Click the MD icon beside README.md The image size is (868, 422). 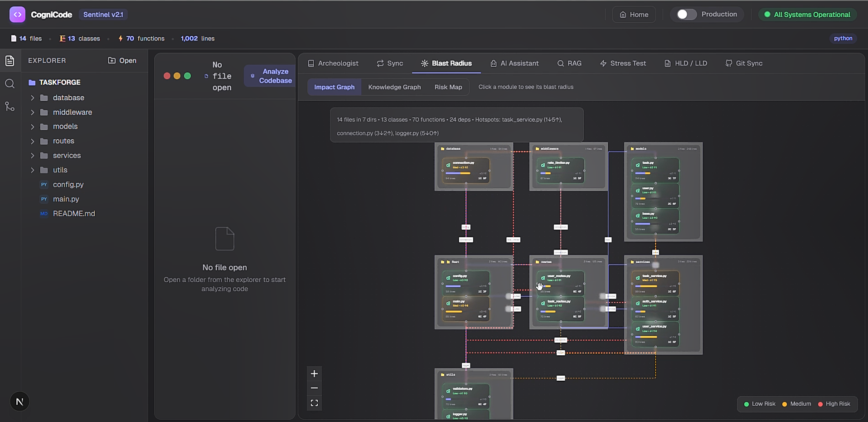pos(44,214)
